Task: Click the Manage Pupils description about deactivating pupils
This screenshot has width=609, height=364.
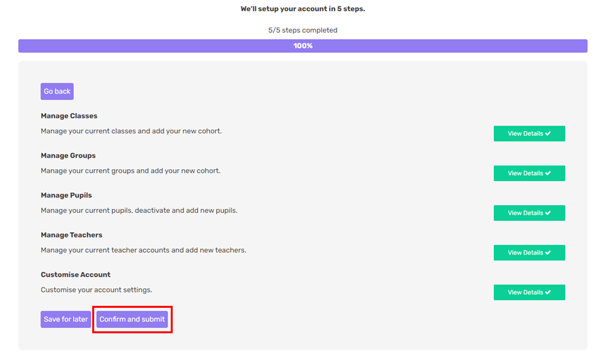Action: (139, 210)
